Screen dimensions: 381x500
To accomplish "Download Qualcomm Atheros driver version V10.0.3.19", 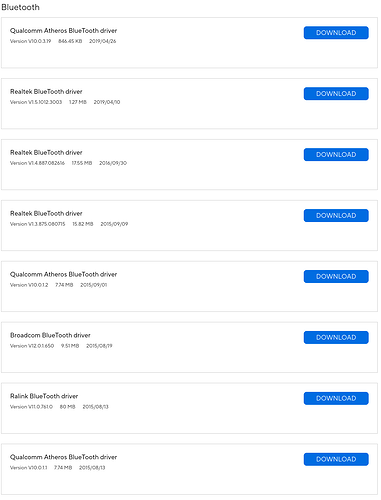I will [336, 33].
